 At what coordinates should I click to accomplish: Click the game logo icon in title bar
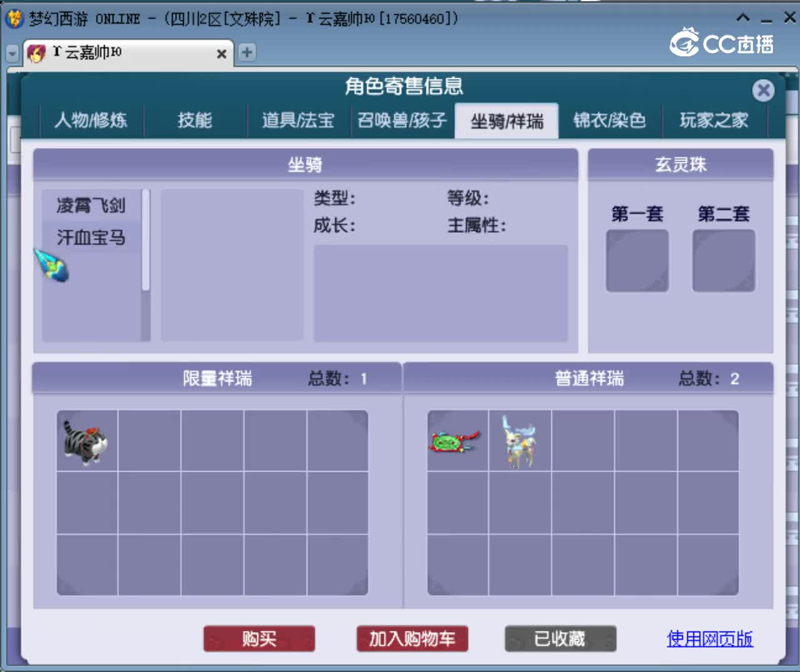point(14,17)
